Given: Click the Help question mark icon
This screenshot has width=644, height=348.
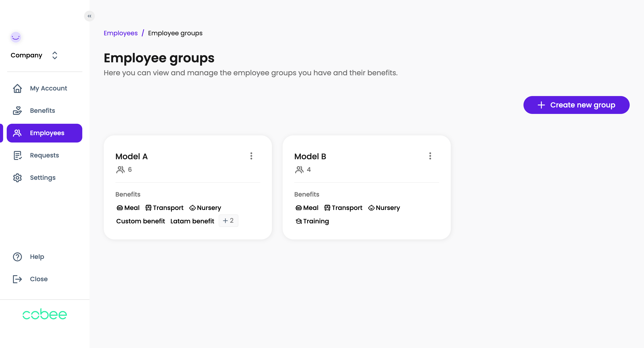Looking at the screenshot, I should pyautogui.click(x=17, y=257).
